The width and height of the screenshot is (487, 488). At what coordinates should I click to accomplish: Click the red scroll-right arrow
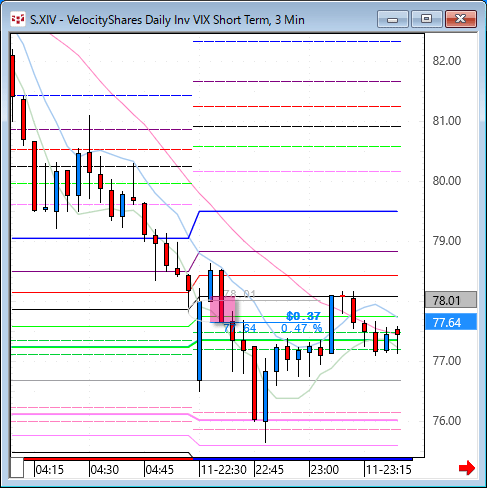[x=467, y=468]
